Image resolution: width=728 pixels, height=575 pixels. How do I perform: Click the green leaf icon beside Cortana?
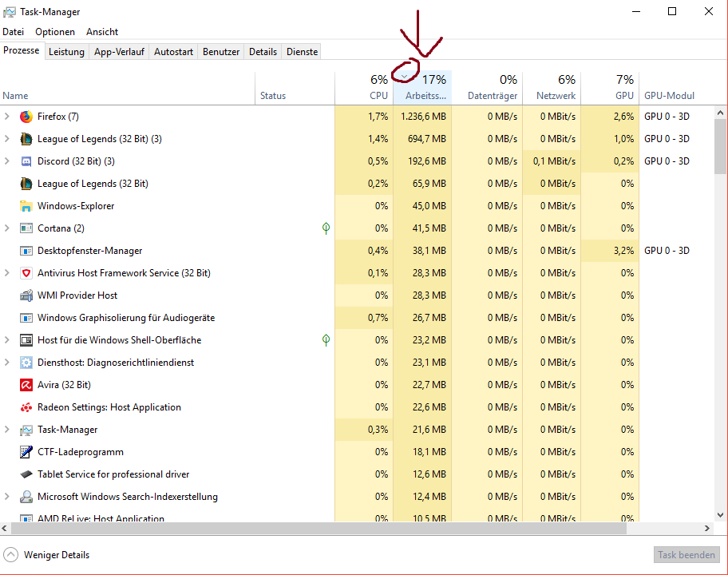pyautogui.click(x=326, y=228)
